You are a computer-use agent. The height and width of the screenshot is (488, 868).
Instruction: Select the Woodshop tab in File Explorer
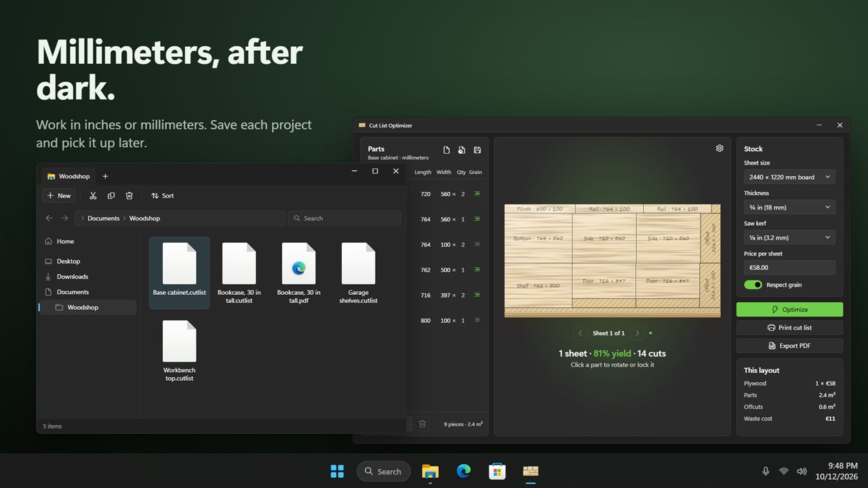[69, 176]
